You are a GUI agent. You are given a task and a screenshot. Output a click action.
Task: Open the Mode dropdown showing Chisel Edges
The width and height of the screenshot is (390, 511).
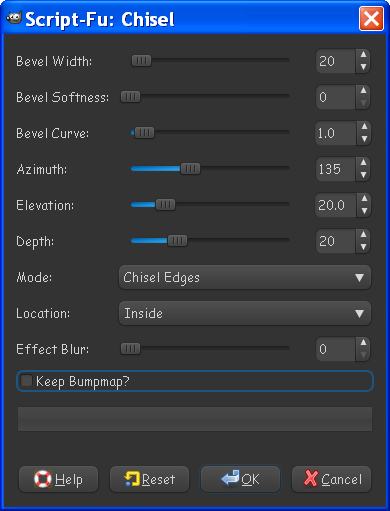[x=245, y=277]
